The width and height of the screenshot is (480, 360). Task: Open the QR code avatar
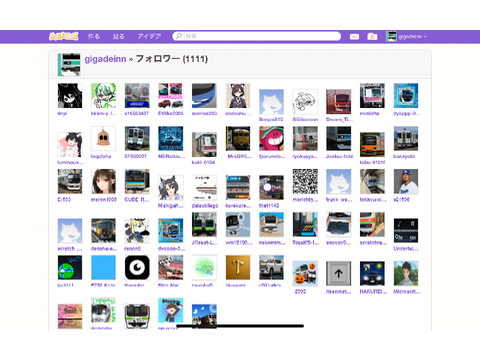pos(305,182)
